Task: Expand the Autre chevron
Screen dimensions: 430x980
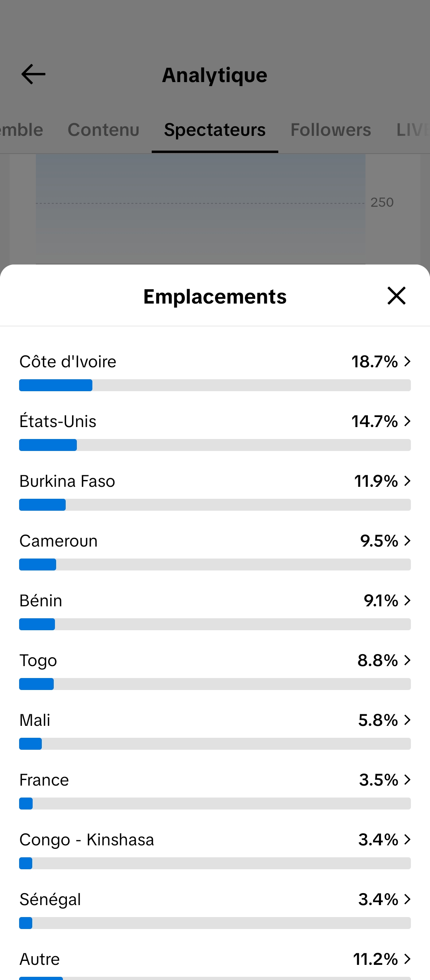Action: point(407,959)
